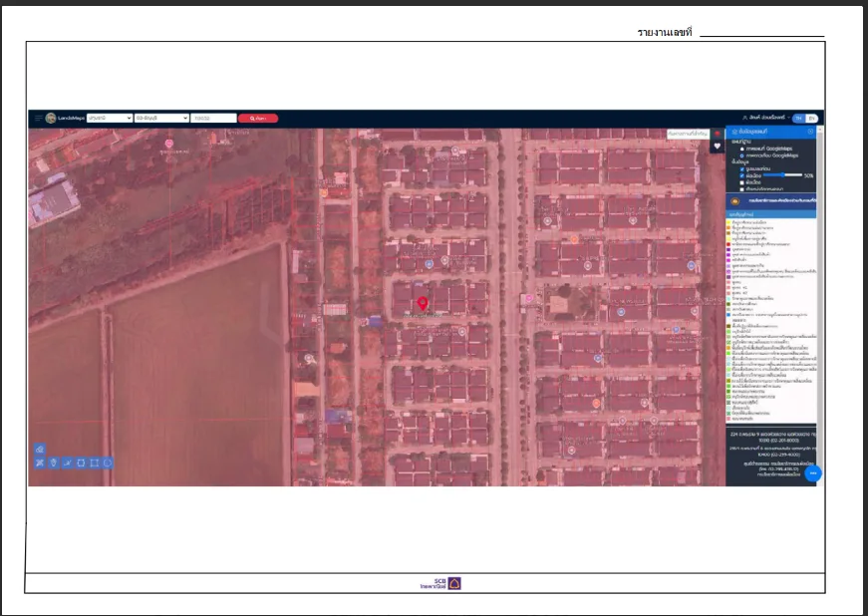Image resolution: width=868 pixels, height=616 pixels.
Task: Enable the last layer checkbox in panel
Action: (x=741, y=189)
